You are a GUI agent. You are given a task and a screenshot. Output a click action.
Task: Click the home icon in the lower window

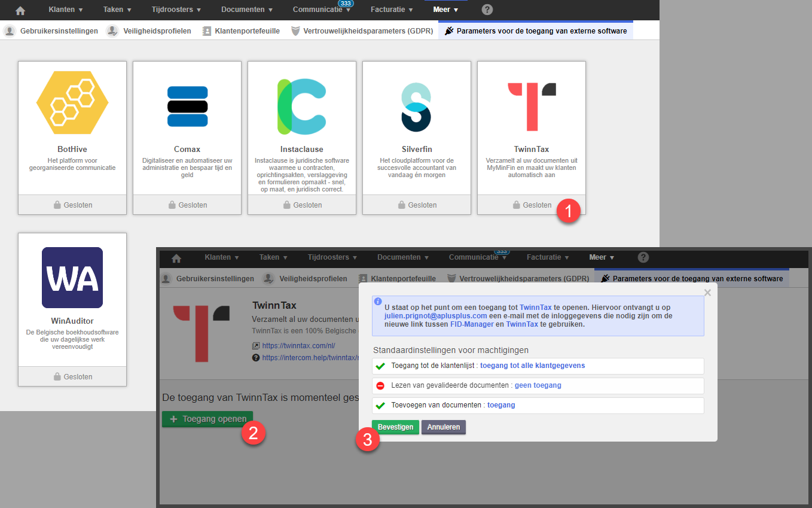176,257
